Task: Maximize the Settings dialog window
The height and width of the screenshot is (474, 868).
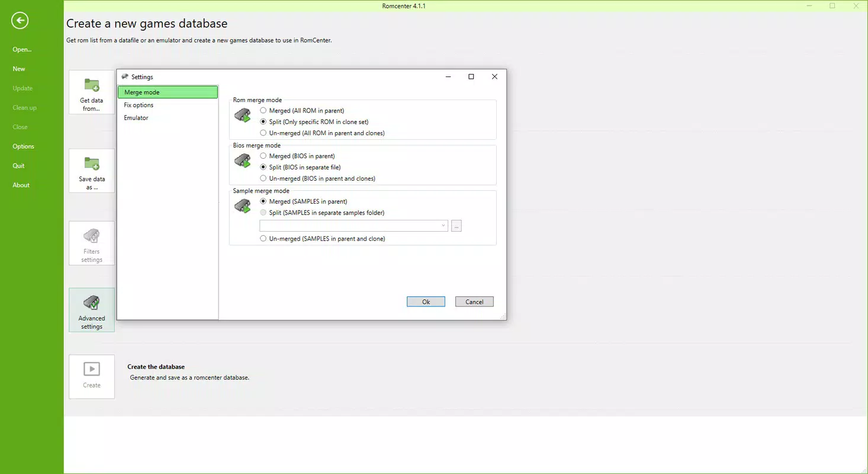Action: tap(471, 76)
